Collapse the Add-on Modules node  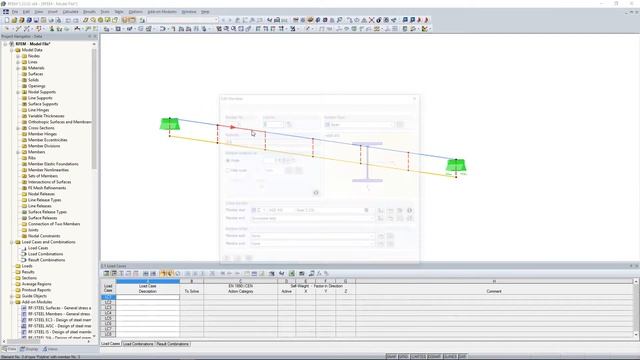(12, 302)
